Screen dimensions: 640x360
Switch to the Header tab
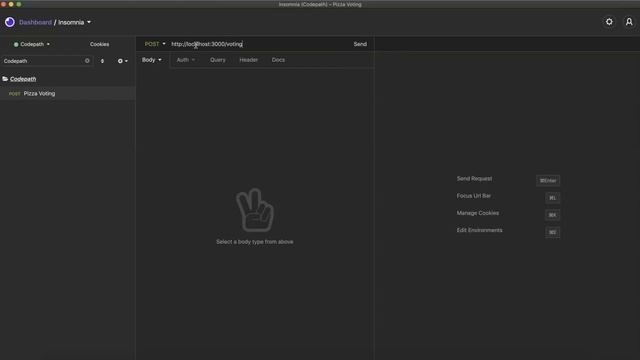[248, 60]
